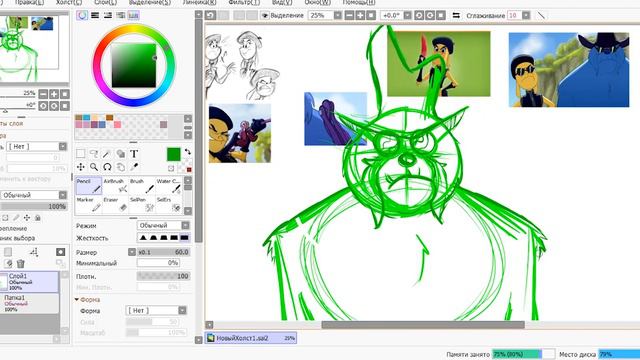The height and width of the screenshot is (360, 640).
Task: Select the SelPen selection pen
Action: coord(142,204)
